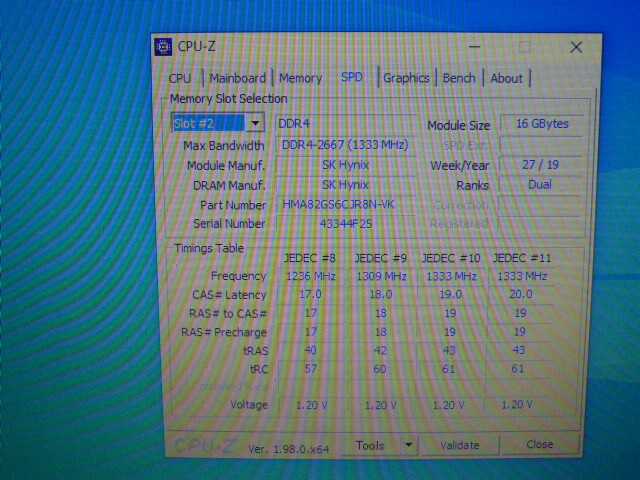Screen dimensions: 640x480
Task: Click the tRC 57 value
Action: click(311, 369)
